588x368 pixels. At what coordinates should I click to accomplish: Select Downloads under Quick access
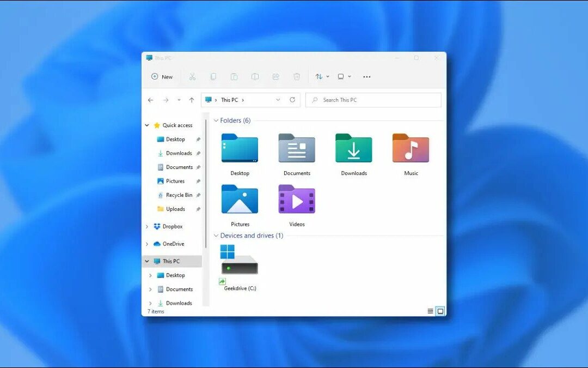(x=179, y=153)
